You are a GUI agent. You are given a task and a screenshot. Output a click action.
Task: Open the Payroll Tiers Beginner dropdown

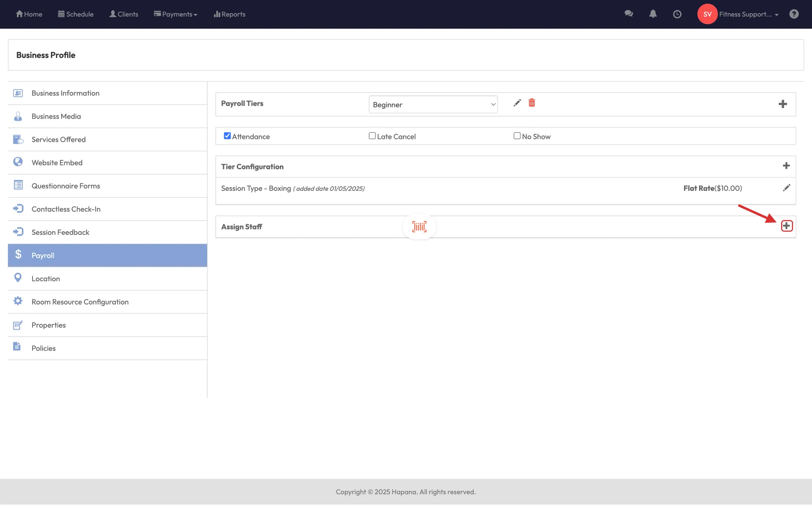click(433, 105)
